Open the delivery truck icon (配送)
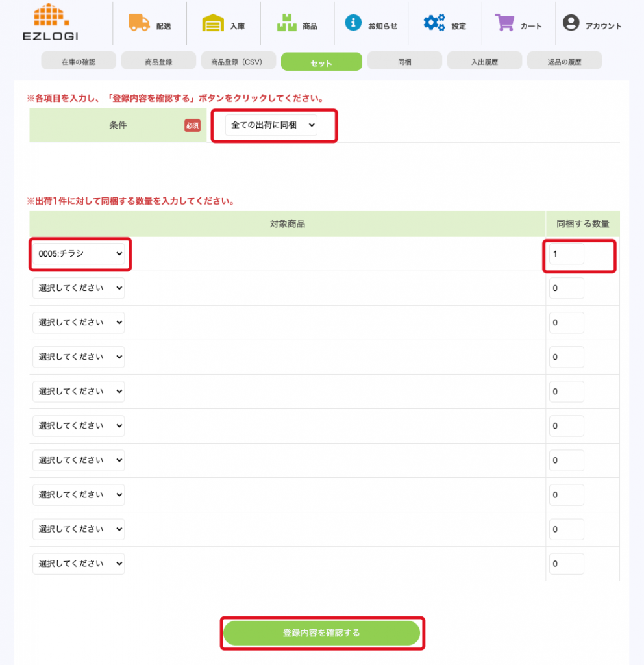 point(139,23)
